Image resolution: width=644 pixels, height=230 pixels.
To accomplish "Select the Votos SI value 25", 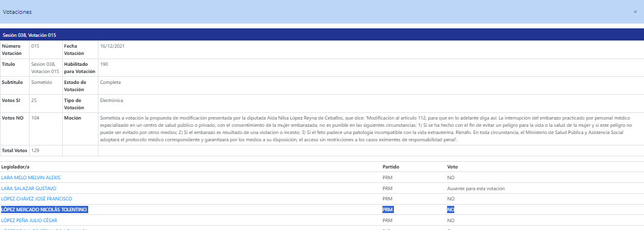I will click(34, 100).
